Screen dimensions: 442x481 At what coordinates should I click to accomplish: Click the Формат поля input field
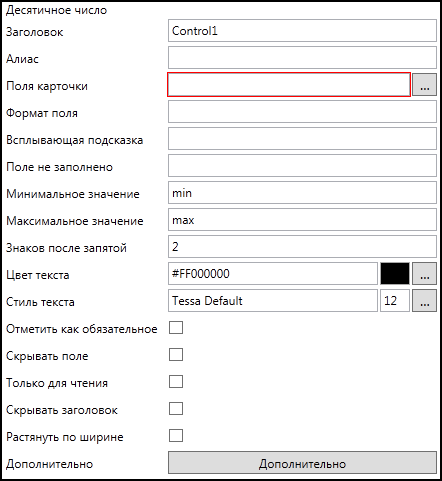(302, 112)
